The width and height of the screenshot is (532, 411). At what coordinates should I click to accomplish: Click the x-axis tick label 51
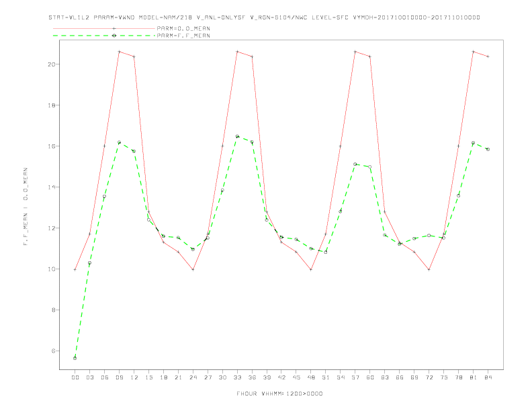(x=326, y=377)
